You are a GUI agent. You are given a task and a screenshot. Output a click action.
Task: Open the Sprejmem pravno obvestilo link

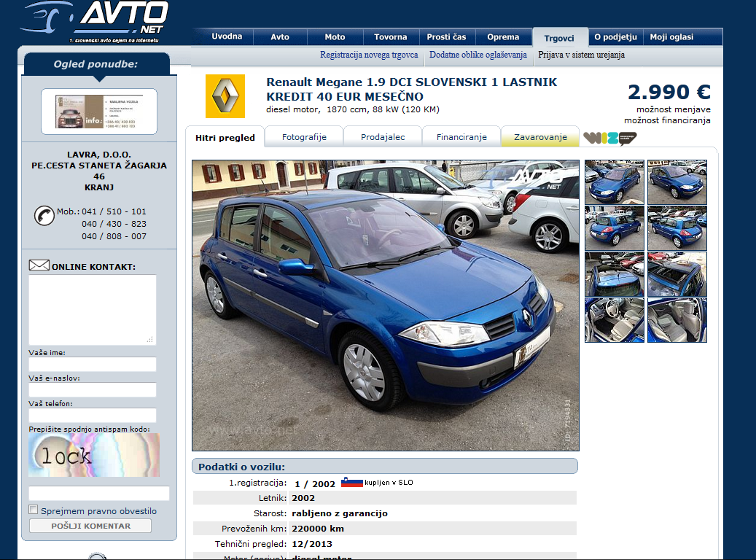click(98, 511)
